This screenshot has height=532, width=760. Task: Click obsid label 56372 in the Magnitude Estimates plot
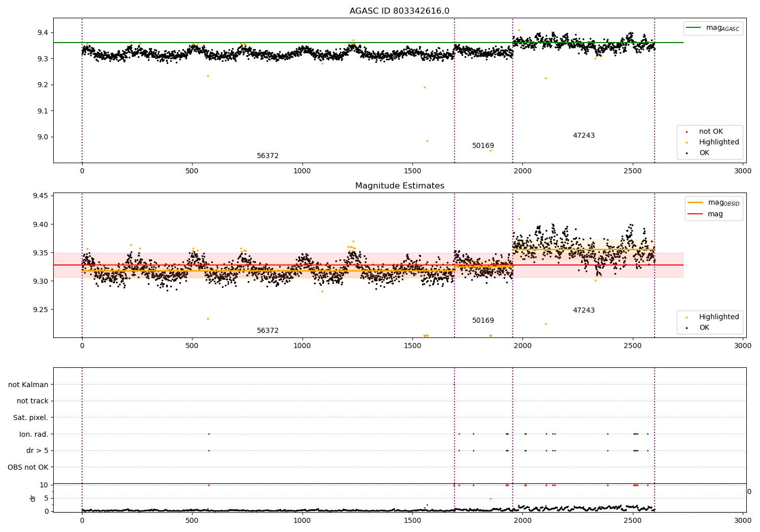click(268, 331)
